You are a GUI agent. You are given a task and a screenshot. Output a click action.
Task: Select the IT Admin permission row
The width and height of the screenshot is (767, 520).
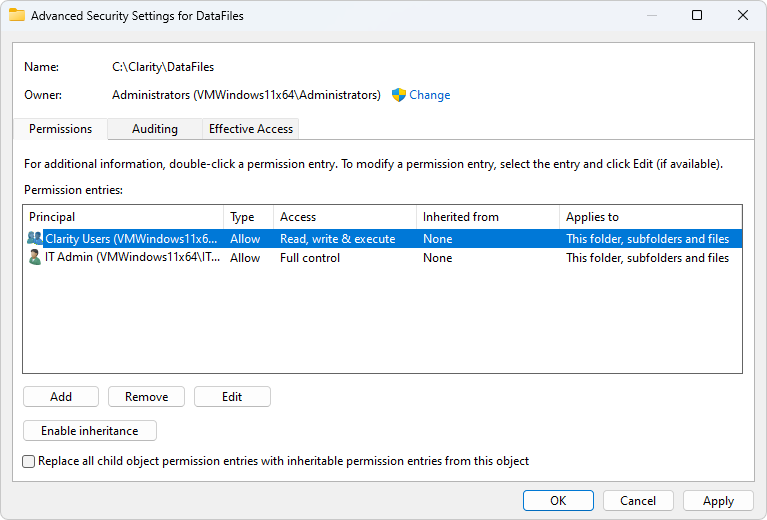(383, 258)
